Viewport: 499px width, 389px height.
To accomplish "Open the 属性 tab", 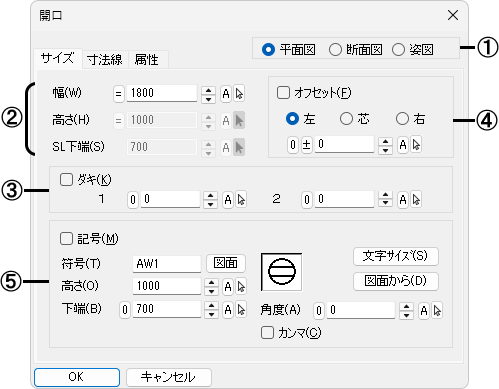I will (x=146, y=59).
